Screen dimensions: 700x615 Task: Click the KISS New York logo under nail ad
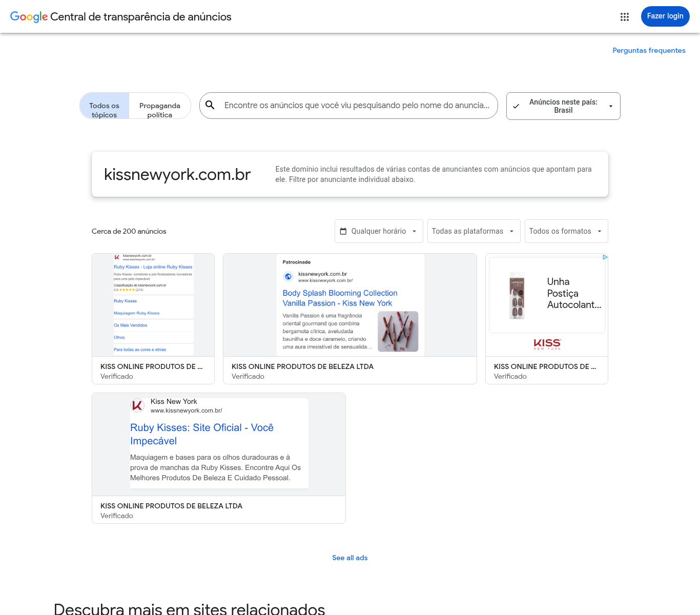point(547,344)
